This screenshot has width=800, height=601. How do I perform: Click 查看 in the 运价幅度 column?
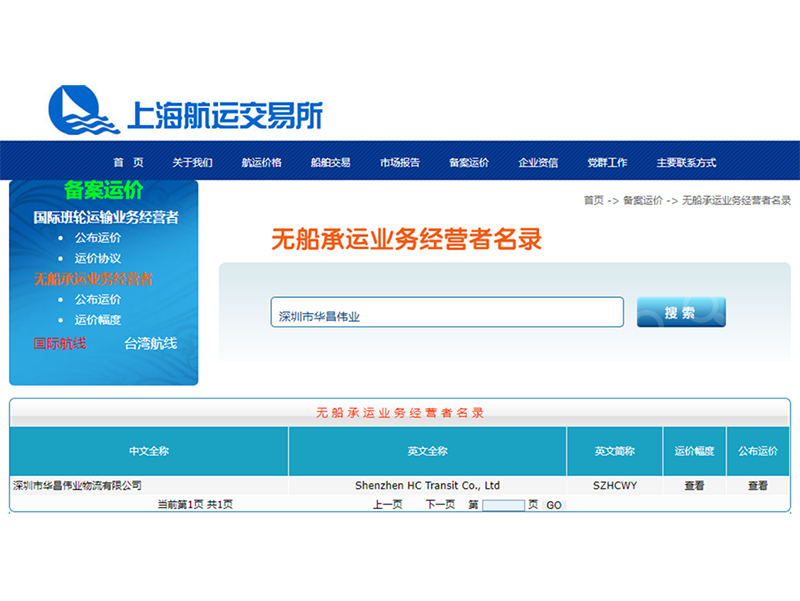pyautogui.click(x=694, y=485)
